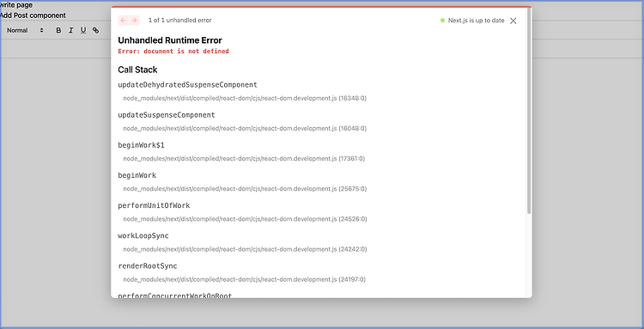
Task: Select the updateSuspenseComponent stack frame
Action: (167, 115)
